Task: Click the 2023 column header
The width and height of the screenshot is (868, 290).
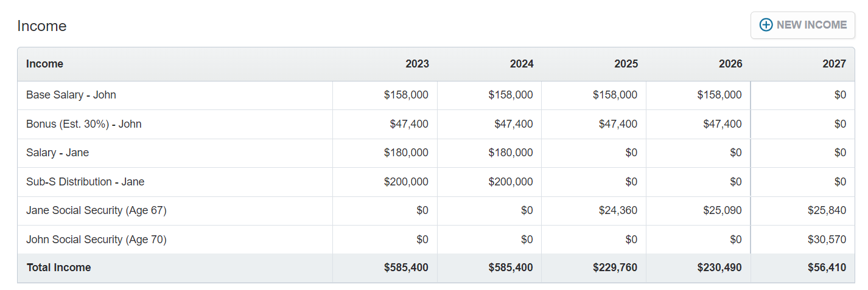Action: 417,64
